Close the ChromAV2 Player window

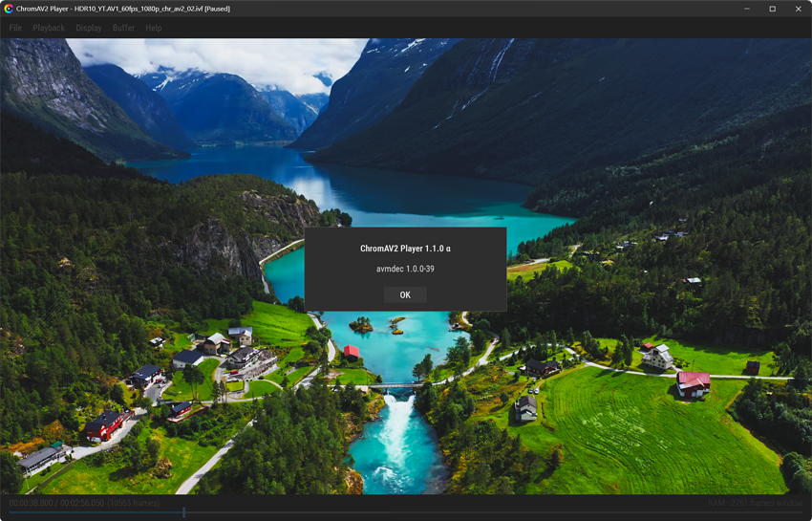(x=798, y=9)
